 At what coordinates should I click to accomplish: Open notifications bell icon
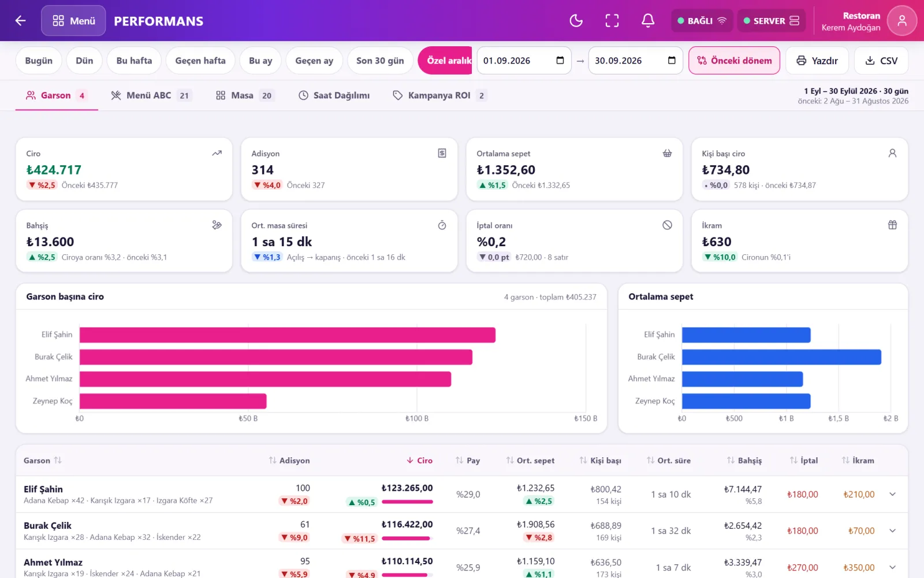[648, 21]
